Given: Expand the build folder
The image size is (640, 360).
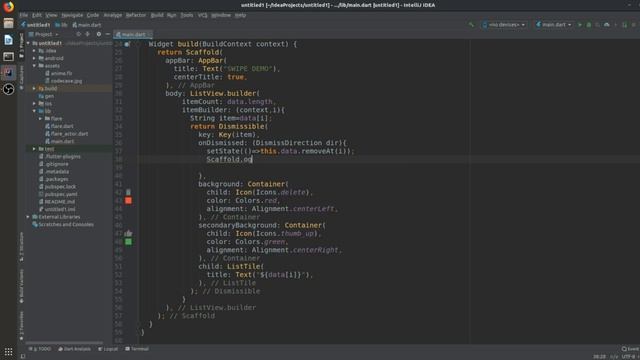Looking at the screenshot, I should tap(34, 88).
